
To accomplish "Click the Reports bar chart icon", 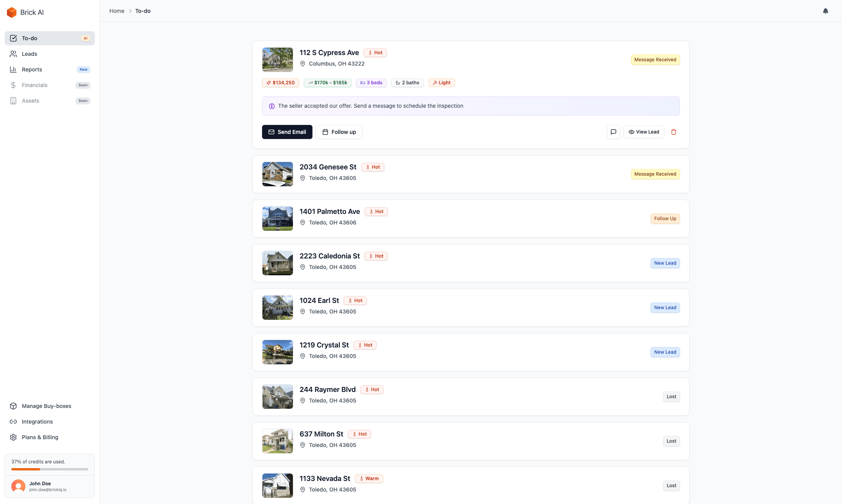I will [13, 69].
